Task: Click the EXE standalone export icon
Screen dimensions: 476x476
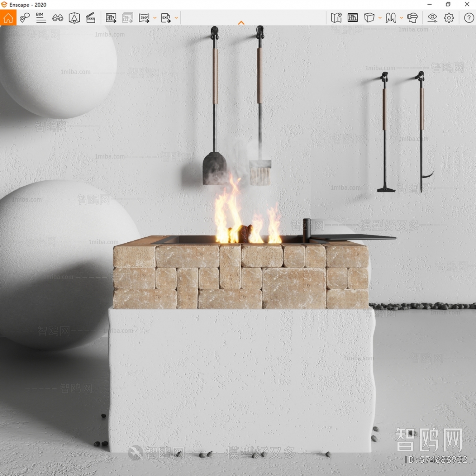Action: point(166,18)
